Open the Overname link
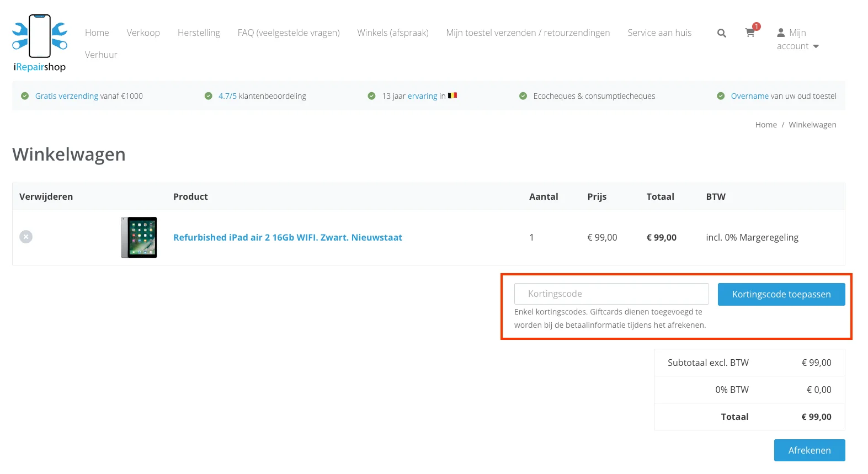This screenshot has width=868, height=474. pos(749,96)
